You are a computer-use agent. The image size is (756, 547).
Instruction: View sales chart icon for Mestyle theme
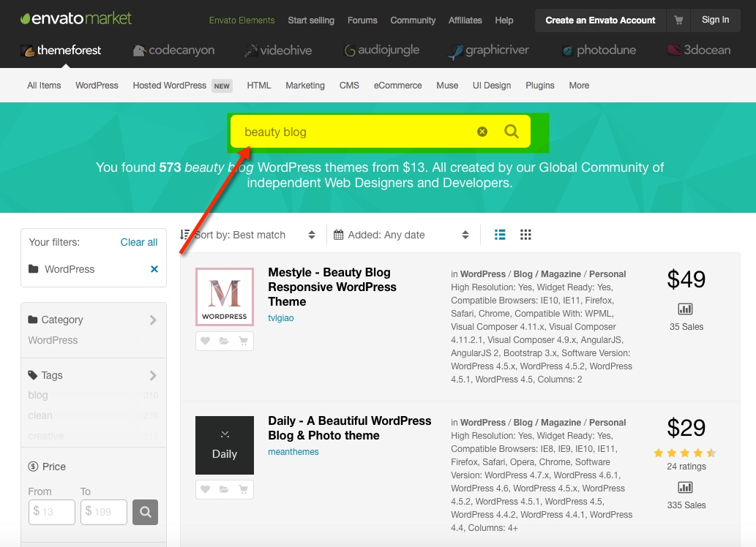(685, 309)
